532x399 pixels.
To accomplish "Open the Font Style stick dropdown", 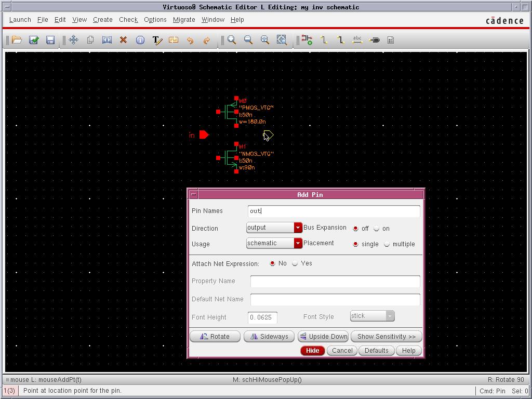I will coord(372,316).
